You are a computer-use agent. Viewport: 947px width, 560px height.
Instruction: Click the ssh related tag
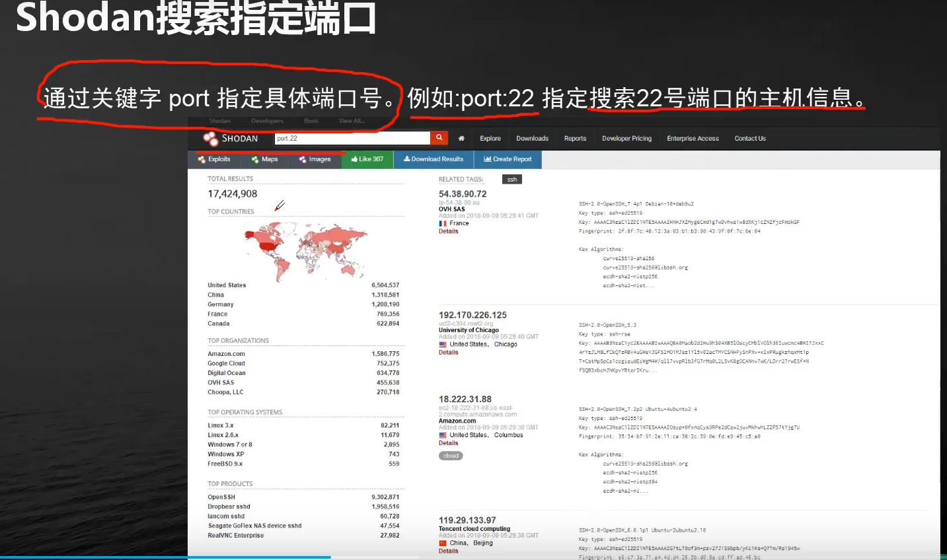[x=512, y=180]
